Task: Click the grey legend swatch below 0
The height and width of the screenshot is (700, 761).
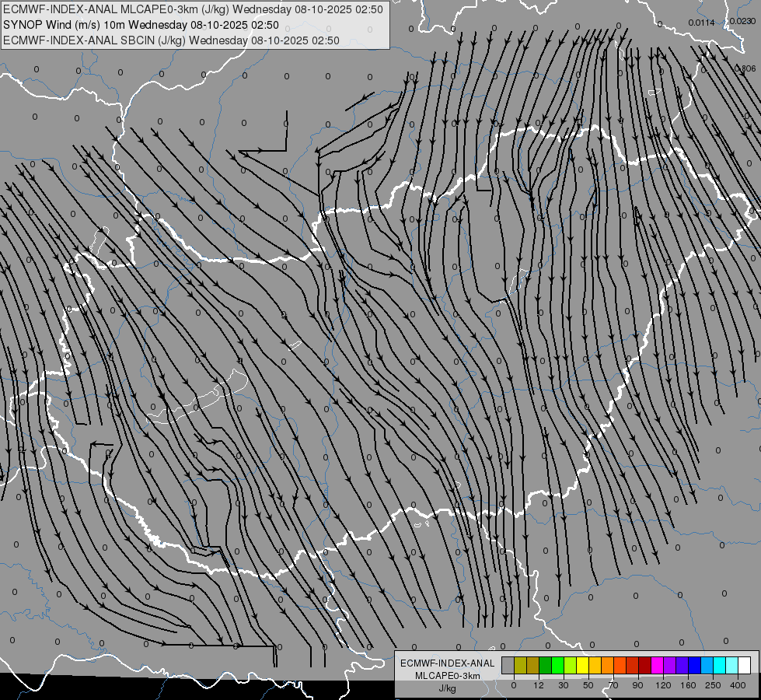Action: click(x=508, y=665)
